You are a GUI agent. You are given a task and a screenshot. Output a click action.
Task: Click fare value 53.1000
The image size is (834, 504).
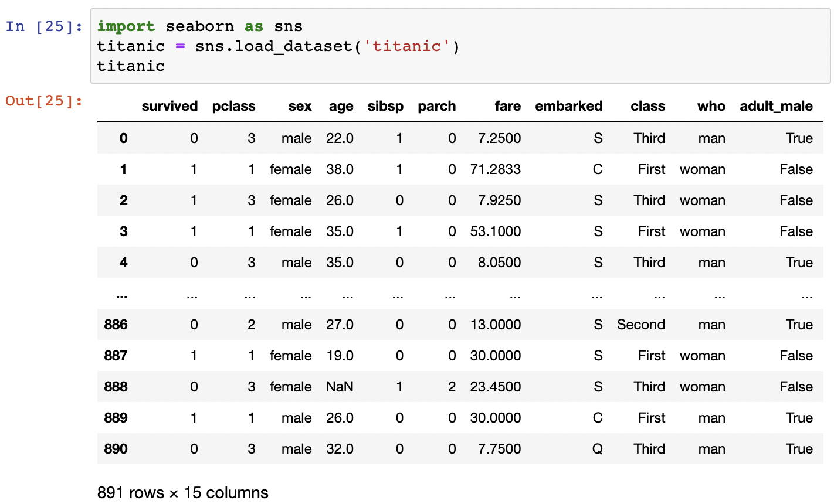click(496, 231)
